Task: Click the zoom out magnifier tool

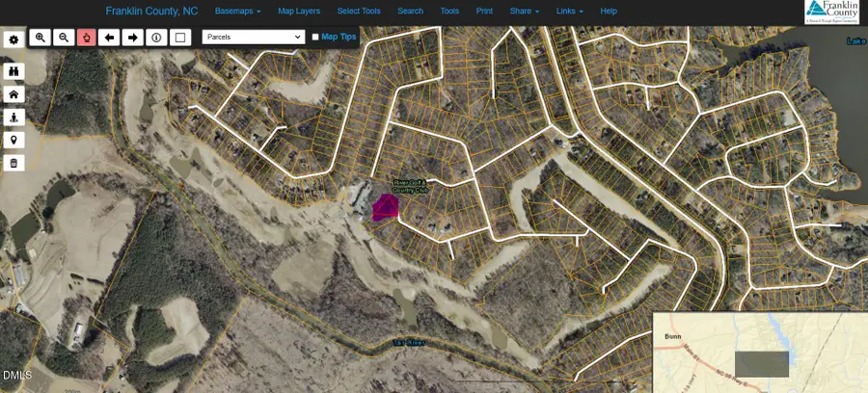Action: tap(64, 38)
